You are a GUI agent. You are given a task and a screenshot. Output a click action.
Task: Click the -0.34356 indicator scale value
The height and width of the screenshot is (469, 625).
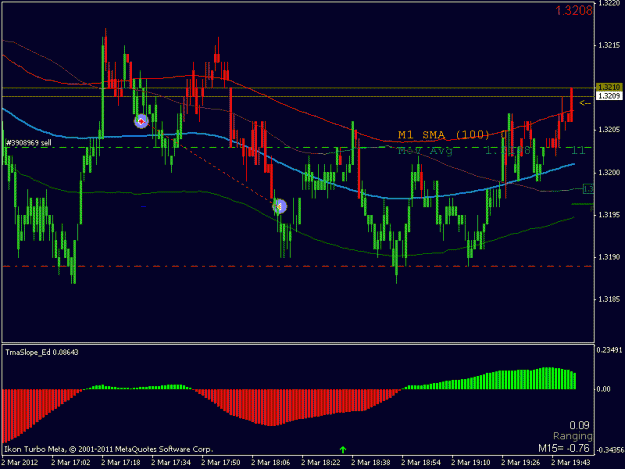pyautogui.click(x=610, y=450)
